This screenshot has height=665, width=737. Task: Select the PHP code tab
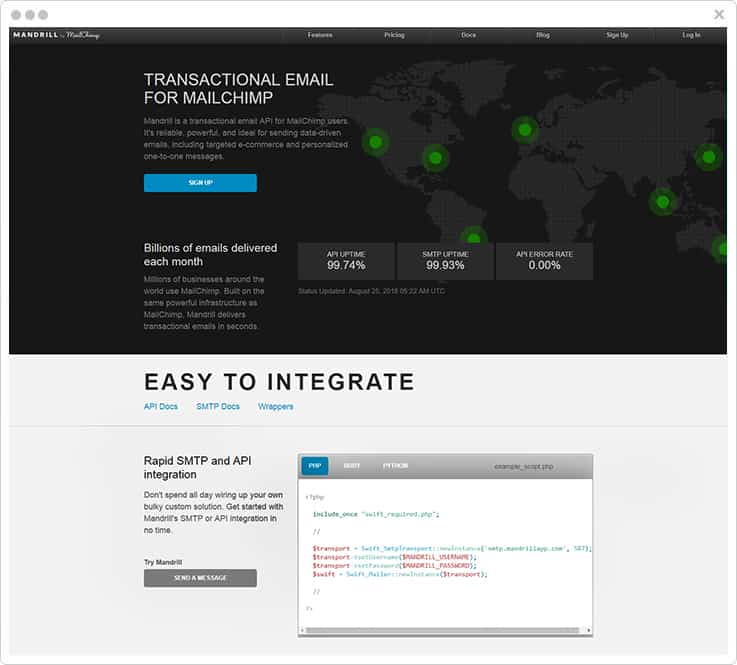pyautogui.click(x=314, y=466)
